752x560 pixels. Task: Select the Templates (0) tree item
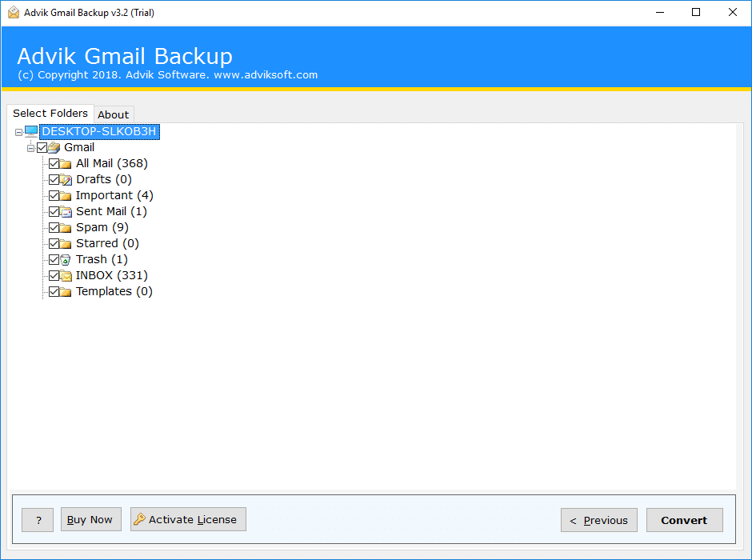(x=112, y=291)
